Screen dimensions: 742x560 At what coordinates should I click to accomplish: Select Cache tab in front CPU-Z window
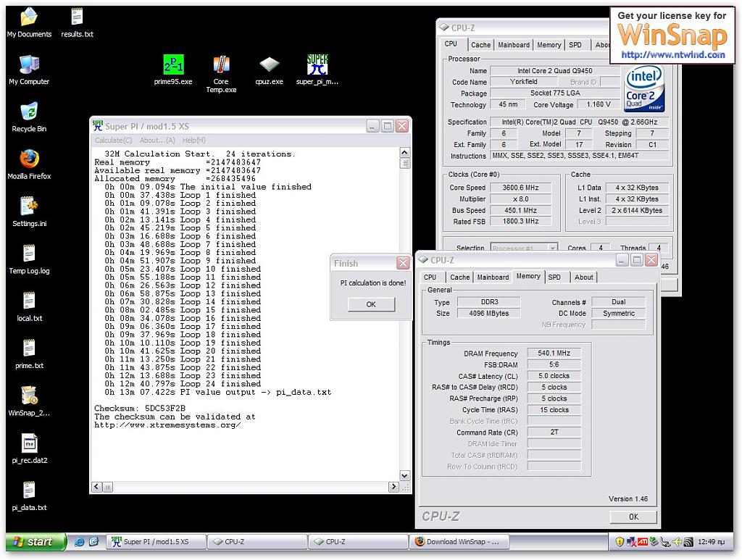459,277
